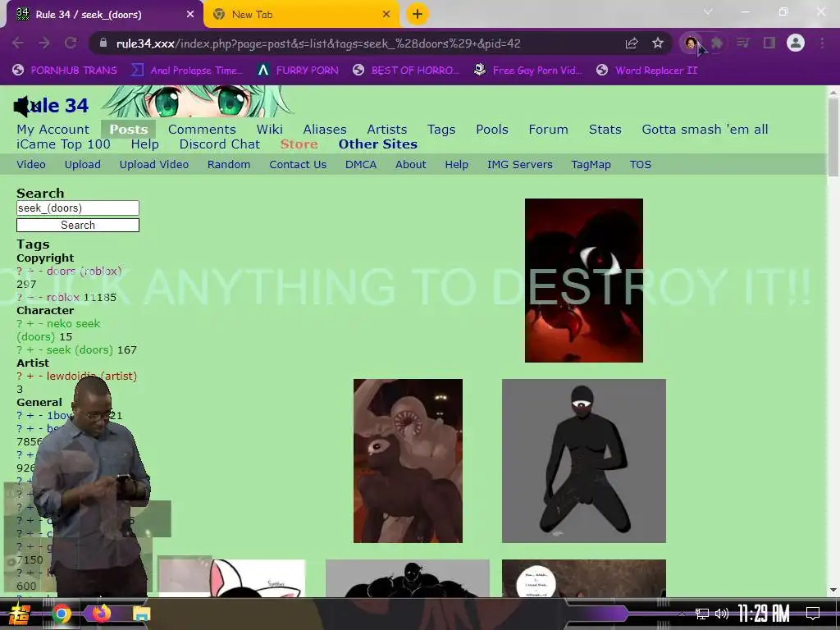Open the media controls icon in toolbar
Screen dimensions: 840x630
coord(743,43)
